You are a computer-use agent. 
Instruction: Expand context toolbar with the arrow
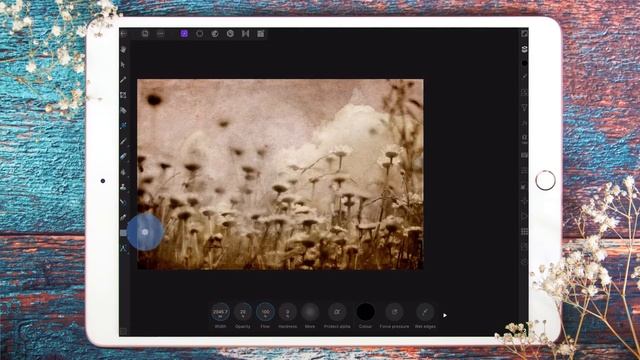coord(445,315)
